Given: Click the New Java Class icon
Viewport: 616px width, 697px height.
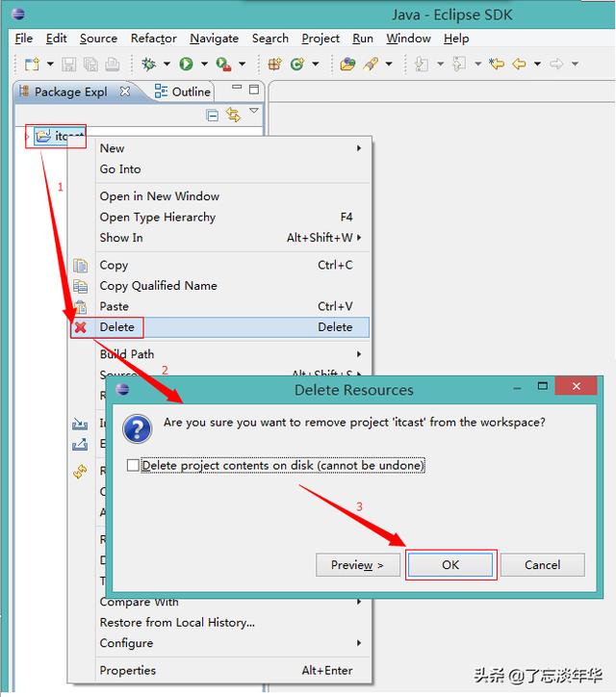Looking at the screenshot, I should tap(297, 64).
